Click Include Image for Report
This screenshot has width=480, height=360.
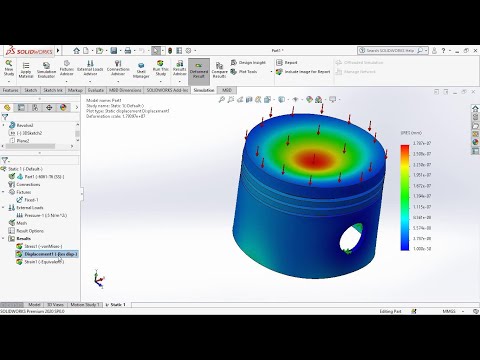tap(303, 71)
